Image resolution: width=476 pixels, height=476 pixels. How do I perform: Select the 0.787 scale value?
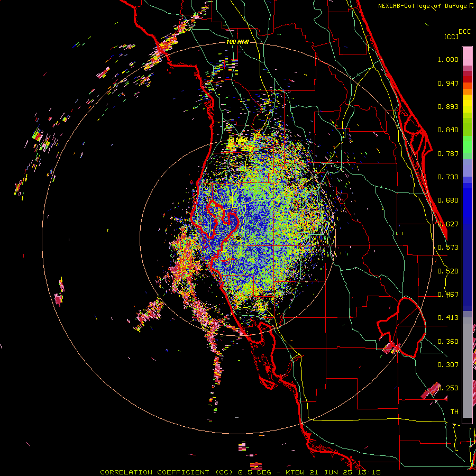448,153
